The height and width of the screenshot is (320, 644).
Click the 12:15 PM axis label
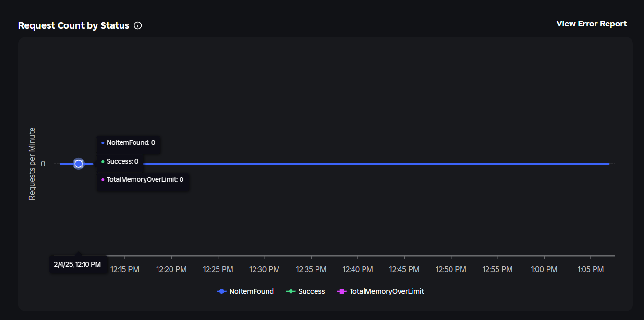coord(125,270)
